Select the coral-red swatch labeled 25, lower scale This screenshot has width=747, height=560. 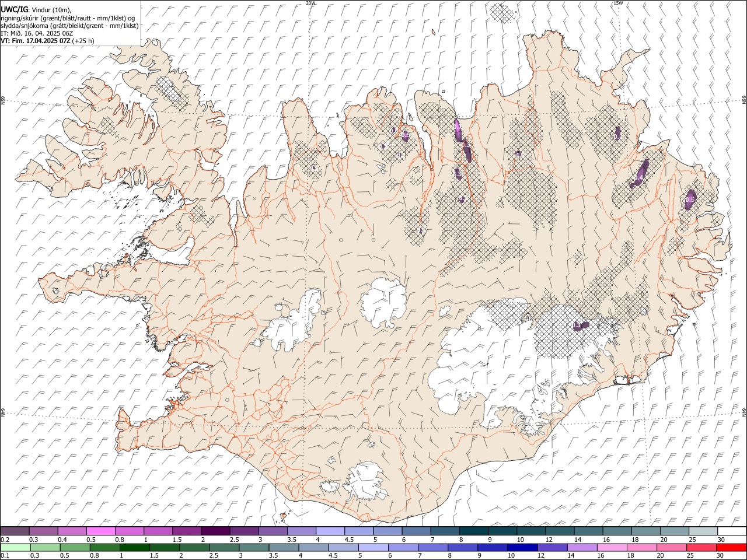point(701,547)
